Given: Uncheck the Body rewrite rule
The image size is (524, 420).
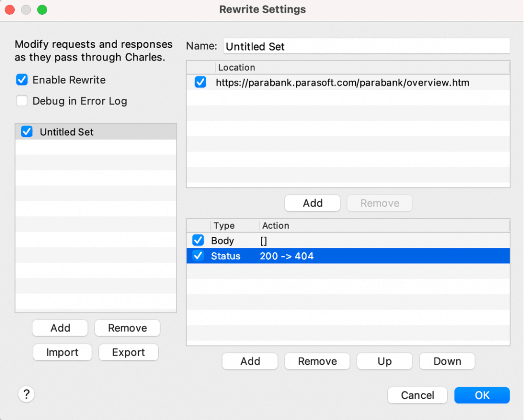Looking at the screenshot, I should pos(198,240).
